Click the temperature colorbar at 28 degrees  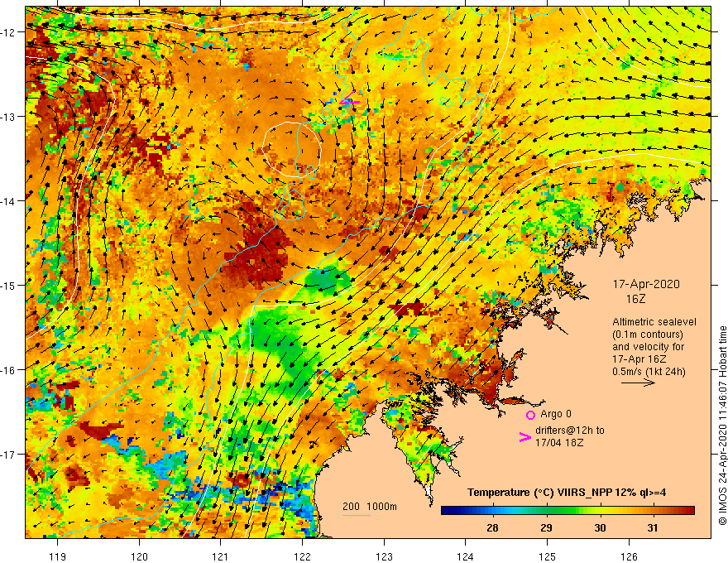click(x=492, y=511)
